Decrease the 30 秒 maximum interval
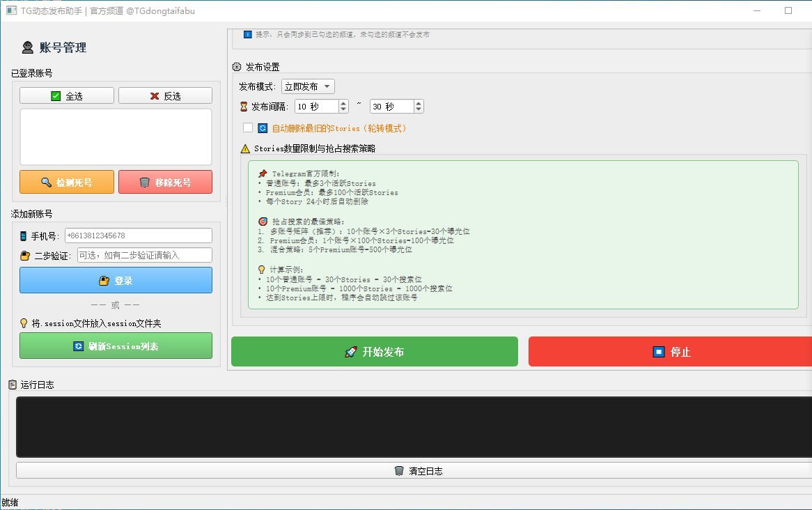Viewport: 812px width, 510px height. click(x=419, y=110)
